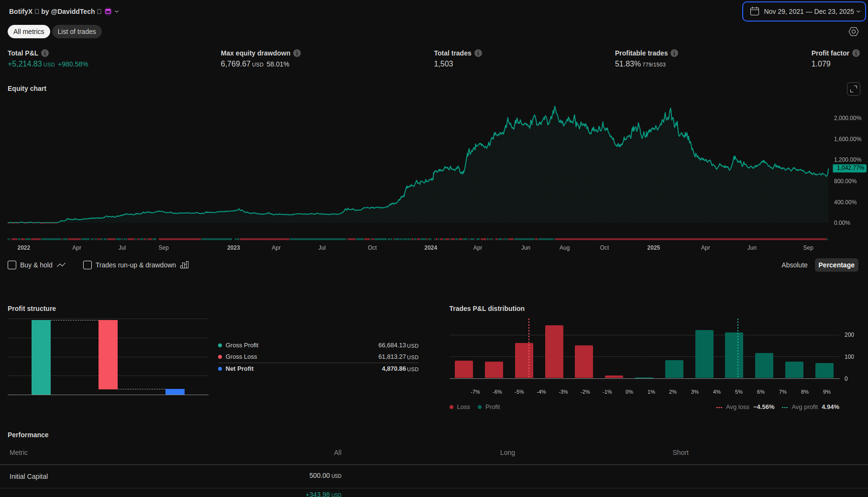The image size is (868, 497).
Task: Expand the equity chart to fullscreen
Action: pos(854,89)
